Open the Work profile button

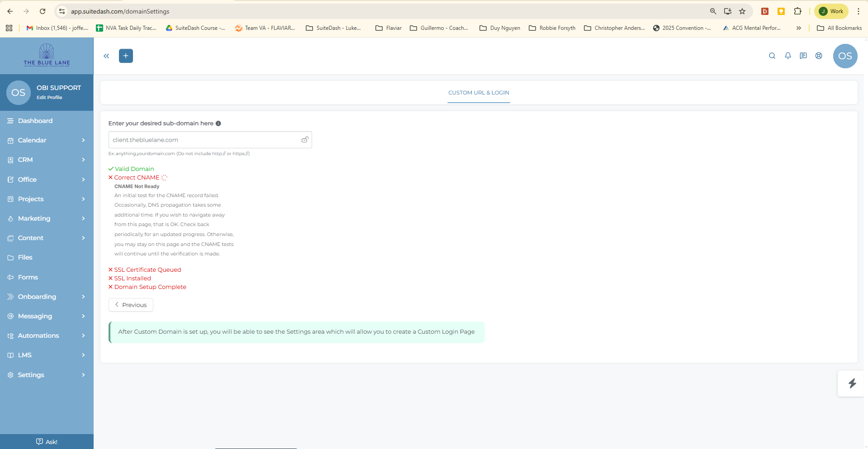[x=831, y=11]
